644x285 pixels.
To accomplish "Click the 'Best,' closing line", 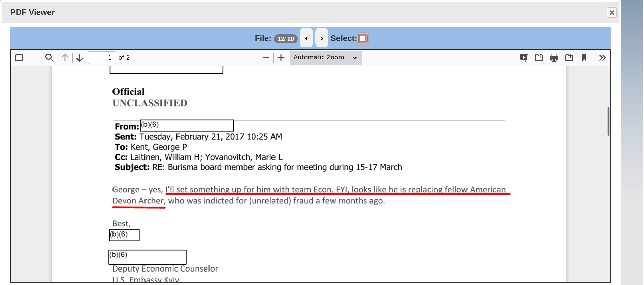I will click(122, 224).
